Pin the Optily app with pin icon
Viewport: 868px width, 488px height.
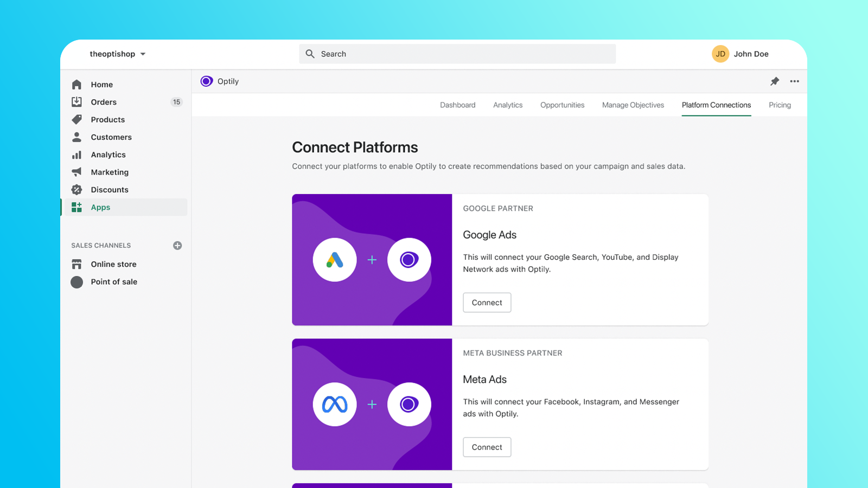coord(775,81)
